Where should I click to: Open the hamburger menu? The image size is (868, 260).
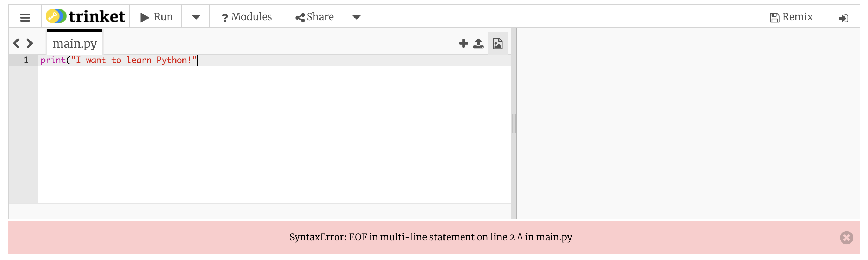(x=25, y=17)
